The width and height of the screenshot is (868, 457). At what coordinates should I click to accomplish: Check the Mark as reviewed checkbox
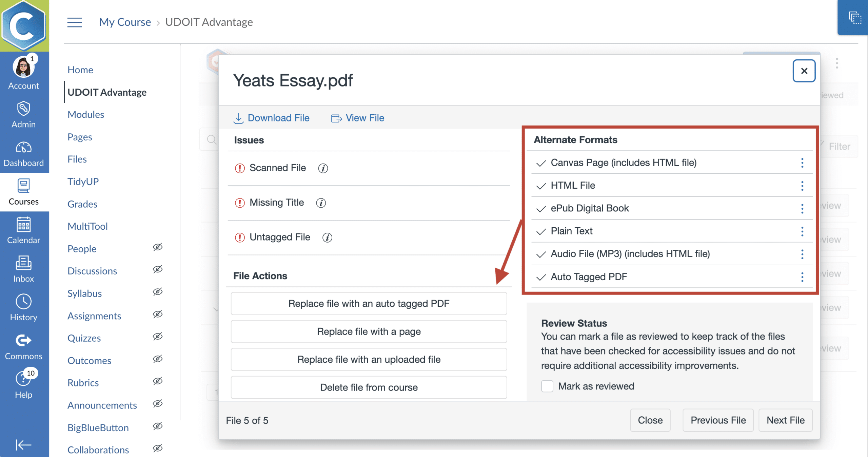(x=547, y=386)
